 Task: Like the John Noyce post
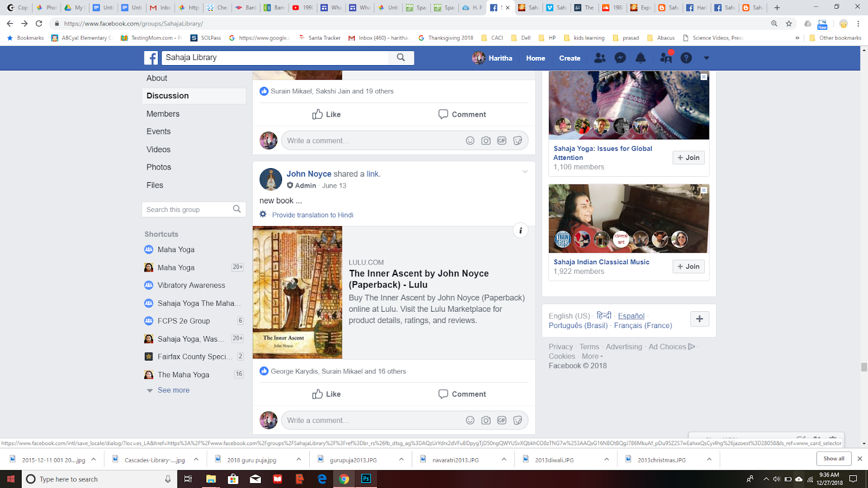327,394
